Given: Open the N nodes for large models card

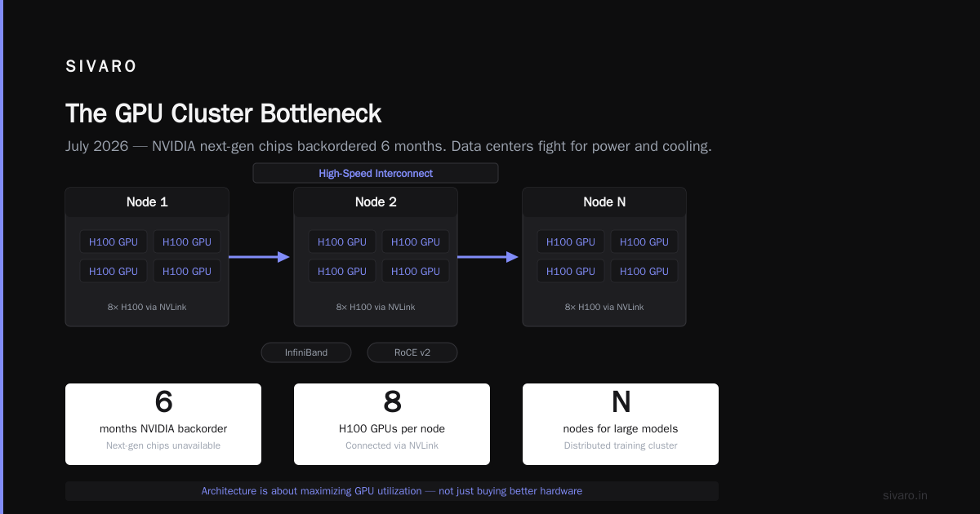Looking at the screenshot, I should pos(621,424).
